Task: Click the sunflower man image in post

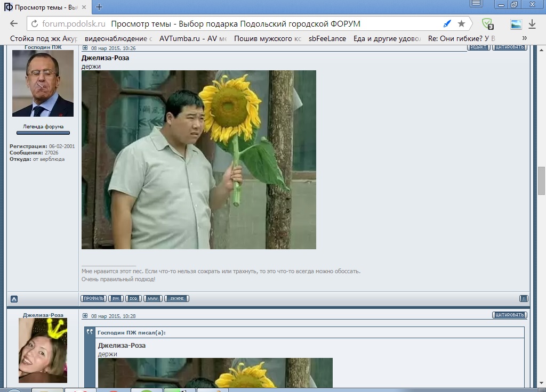Action: coord(198,160)
